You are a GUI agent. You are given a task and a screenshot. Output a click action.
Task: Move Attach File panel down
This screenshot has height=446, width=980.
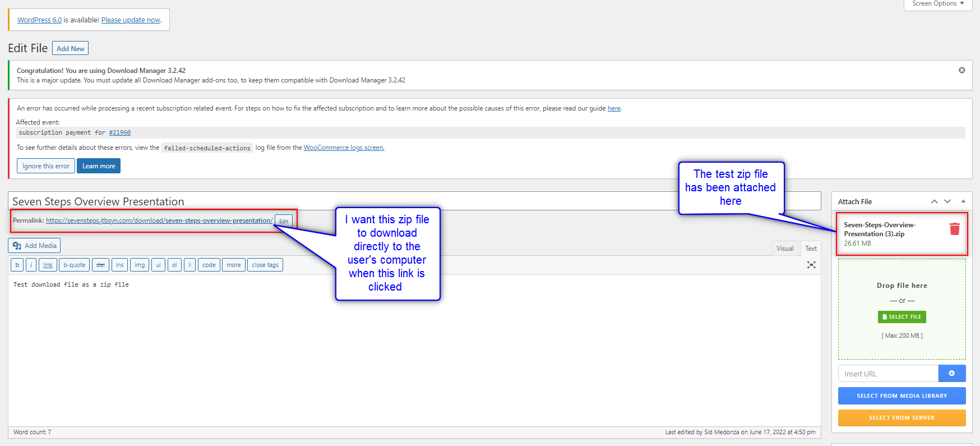[947, 201]
